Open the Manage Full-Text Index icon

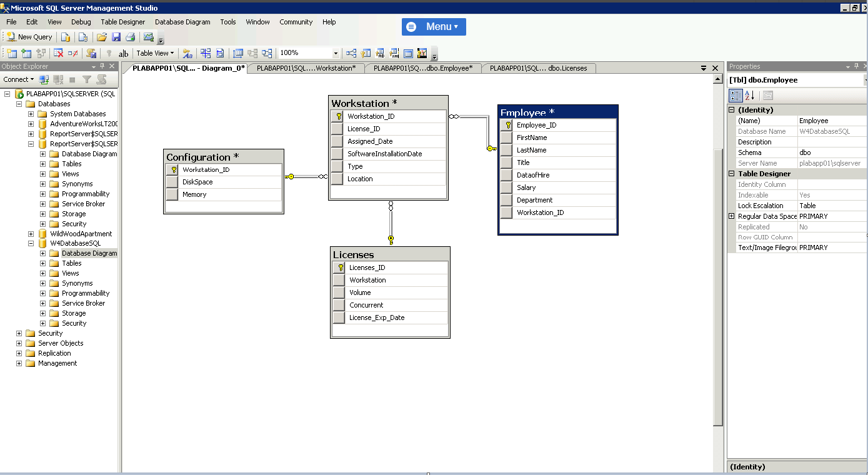pyautogui.click(x=380, y=53)
